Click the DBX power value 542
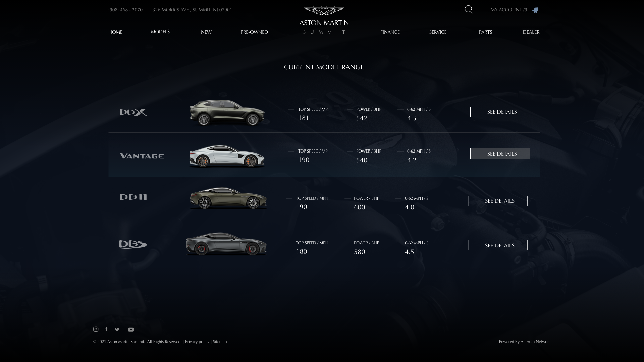This screenshot has width=644, height=362. pos(362,118)
